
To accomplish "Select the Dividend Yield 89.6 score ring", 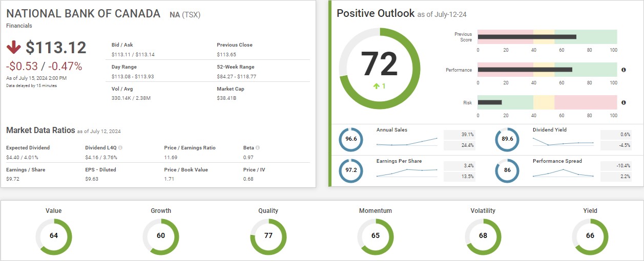I will pos(507,139).
